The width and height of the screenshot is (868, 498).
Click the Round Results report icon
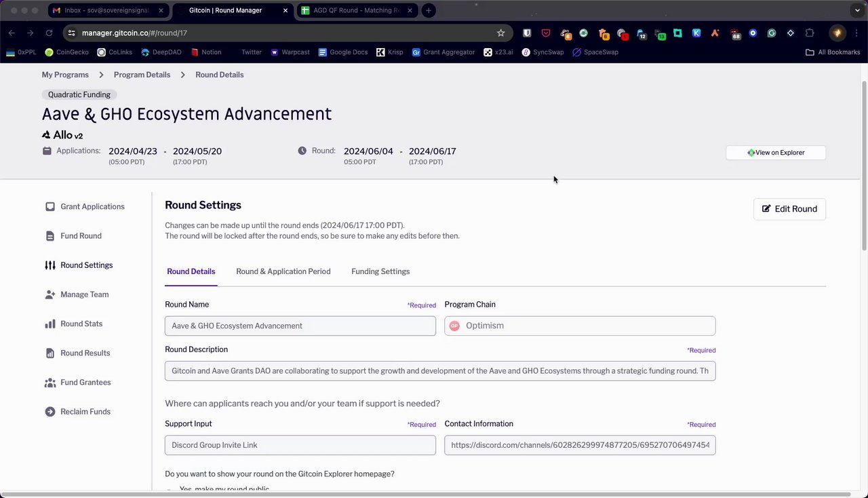click(x=50, y=353)
